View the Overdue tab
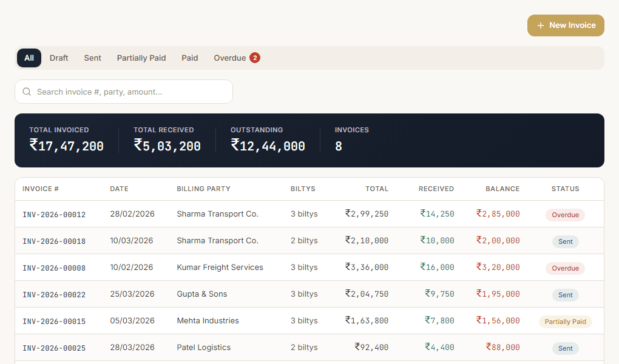619x364 pixels. [237, 58]
